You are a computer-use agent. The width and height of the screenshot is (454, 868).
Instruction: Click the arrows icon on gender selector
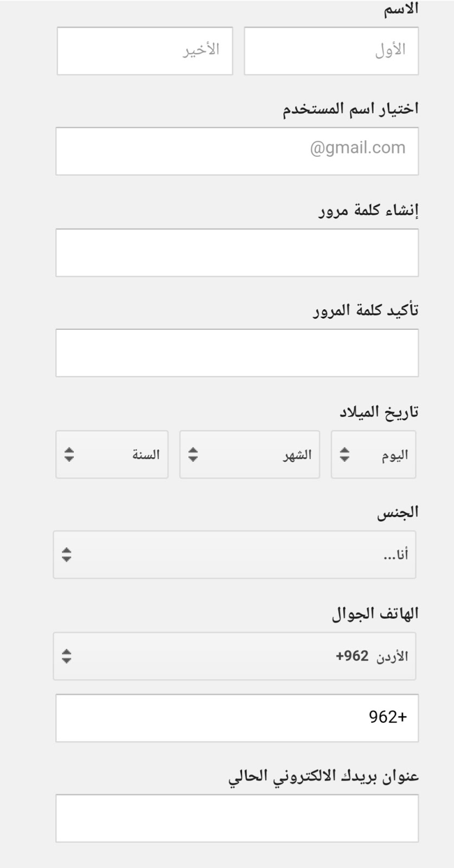pyautogui.click(x=66, y=554)
